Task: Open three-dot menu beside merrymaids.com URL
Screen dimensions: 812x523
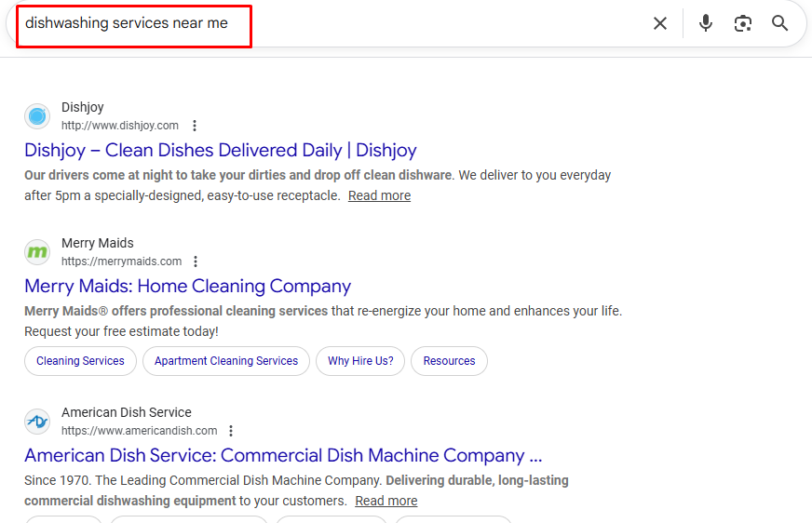Action: click(x=196, y=261)
